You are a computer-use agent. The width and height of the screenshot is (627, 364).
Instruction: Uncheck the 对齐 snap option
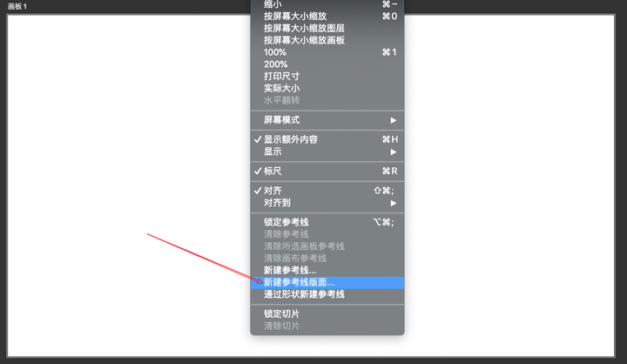click(x=327, y=191)
